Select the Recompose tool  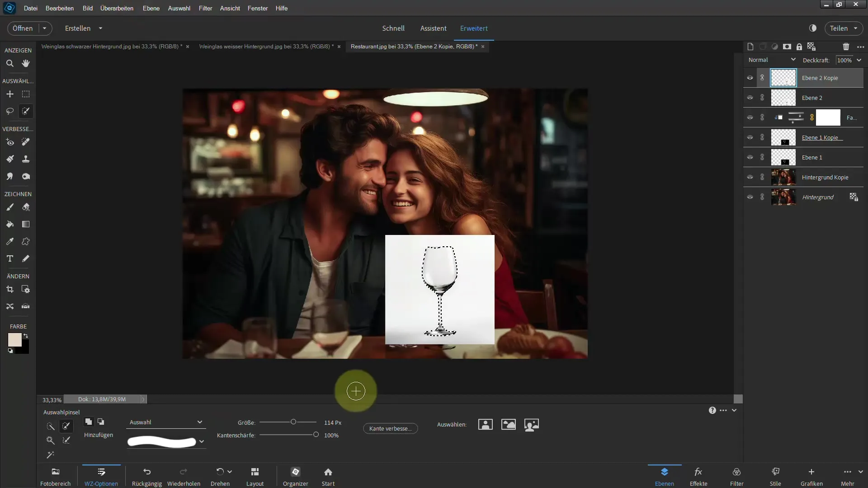tap(26, 289)
